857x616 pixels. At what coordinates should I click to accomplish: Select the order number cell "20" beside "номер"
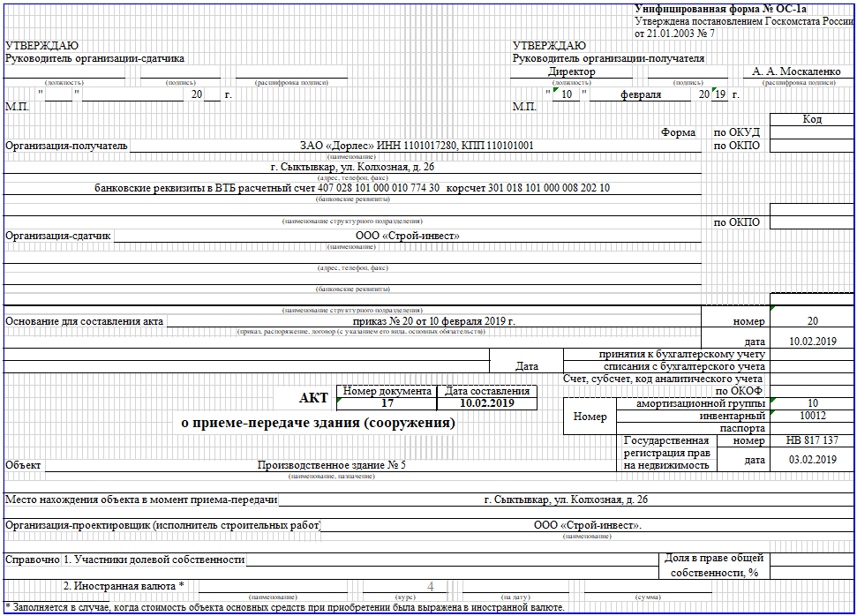pos(812,321)
